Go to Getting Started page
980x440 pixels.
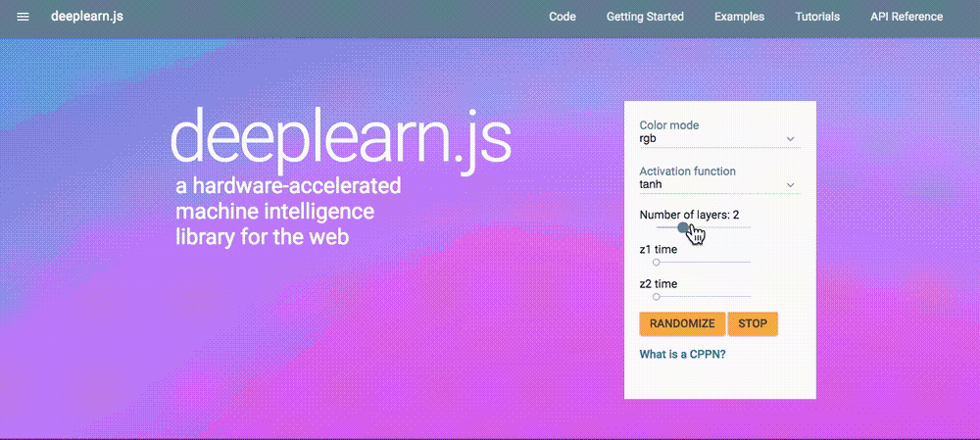click(645, 17)
